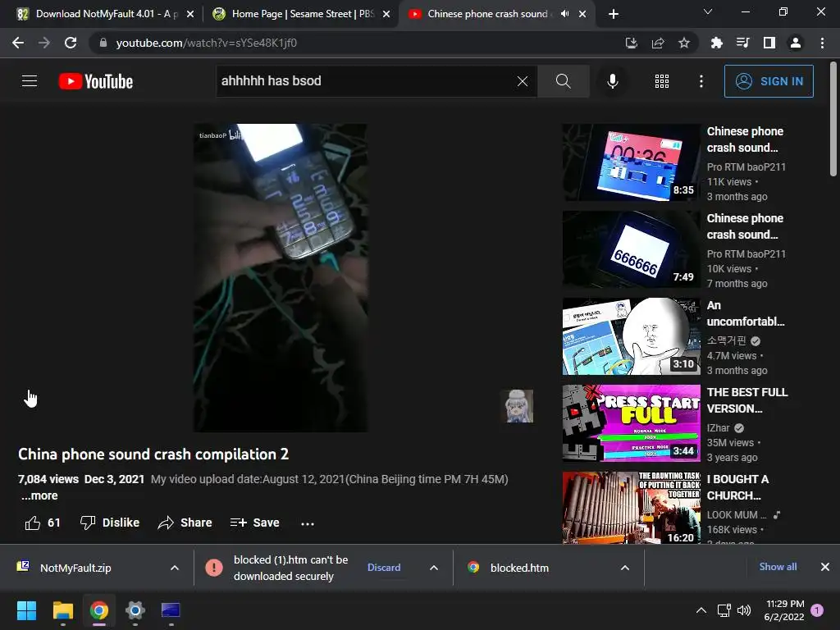Show hidden system tray icons

[701, 610]
